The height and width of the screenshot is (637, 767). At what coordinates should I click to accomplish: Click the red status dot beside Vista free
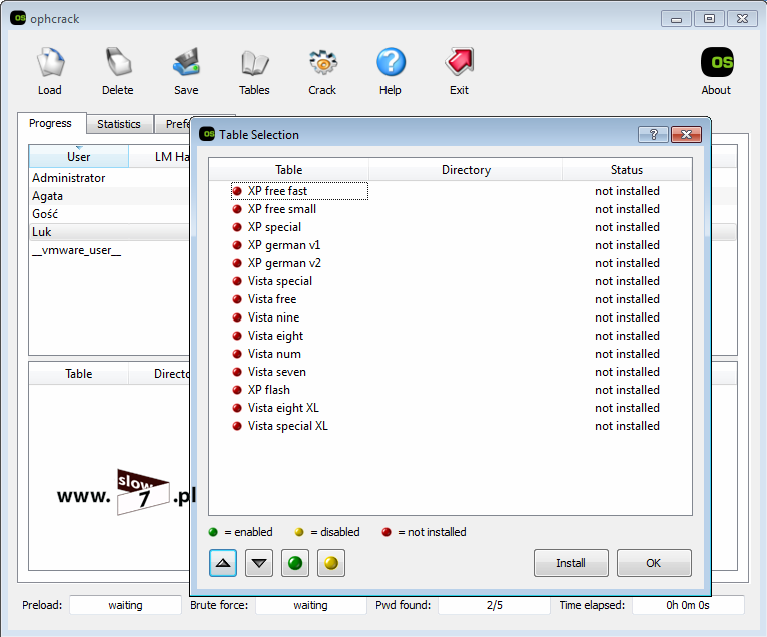point(237,299)
